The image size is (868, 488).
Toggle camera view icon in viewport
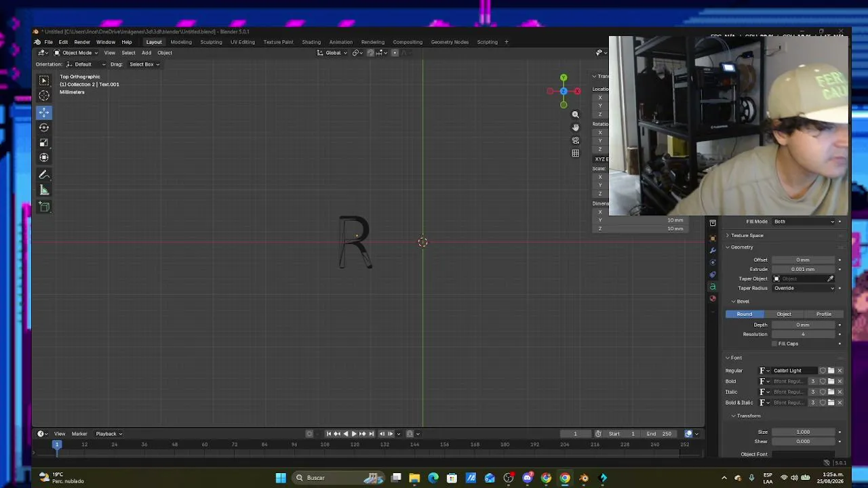(x=576, y=140)
